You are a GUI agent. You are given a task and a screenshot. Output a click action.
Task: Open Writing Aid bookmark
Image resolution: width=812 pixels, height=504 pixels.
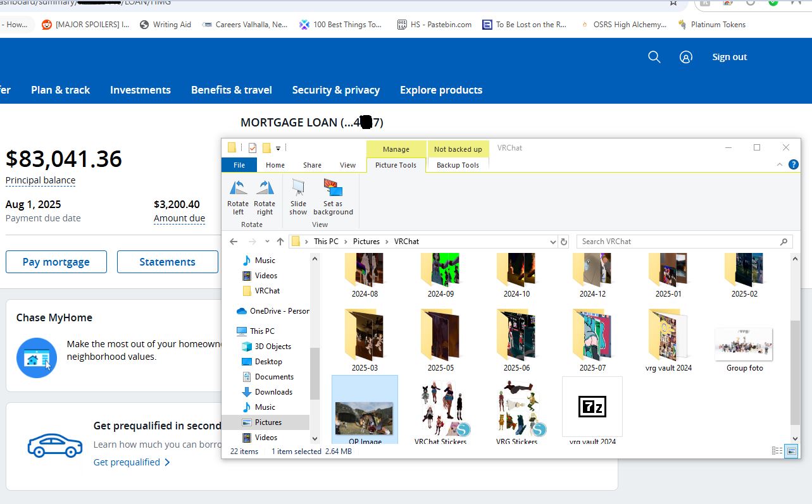click(165, 25)
